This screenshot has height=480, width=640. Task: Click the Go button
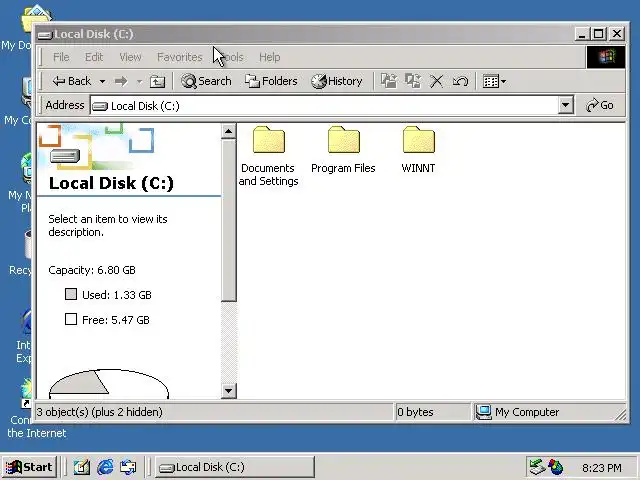pos(600,105)
